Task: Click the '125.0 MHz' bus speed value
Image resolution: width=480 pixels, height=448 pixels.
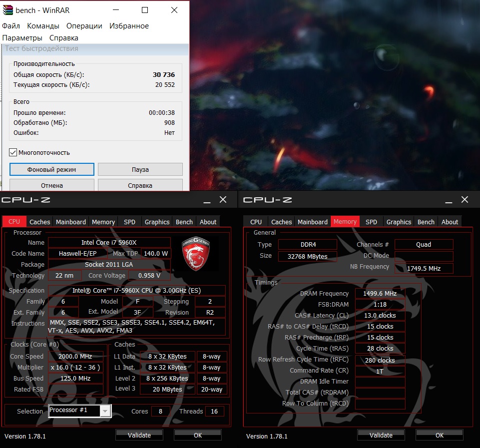Action: click(x=75, y=378)
